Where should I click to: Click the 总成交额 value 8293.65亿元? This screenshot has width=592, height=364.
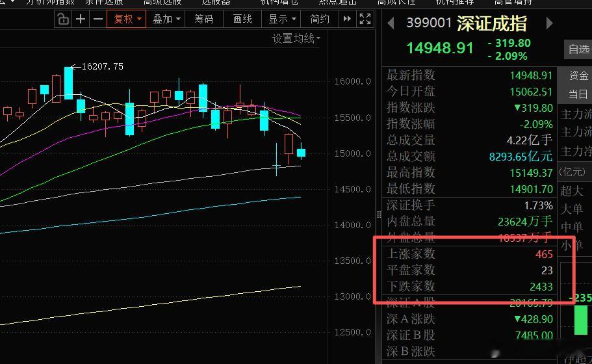tap(521, 156)
